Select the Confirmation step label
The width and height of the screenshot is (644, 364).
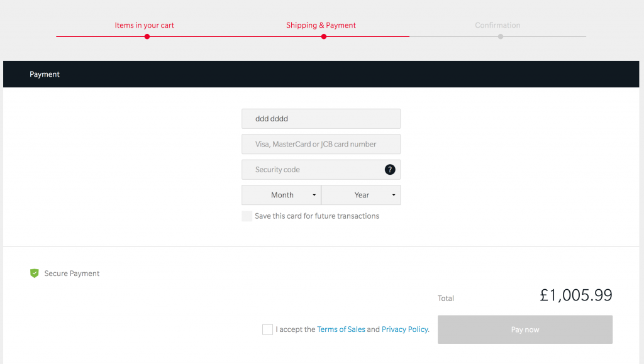pos(497,25)
